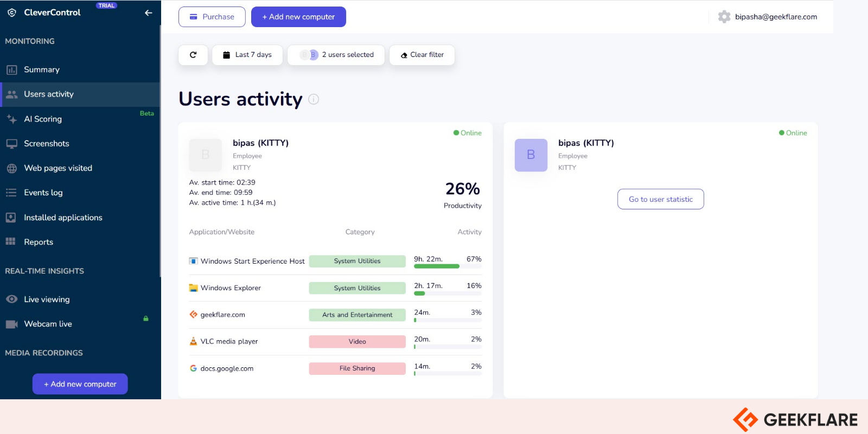Click the geekflare.com site icon
Viewport: 868px width, 434px height.
(x=193, y=315)
